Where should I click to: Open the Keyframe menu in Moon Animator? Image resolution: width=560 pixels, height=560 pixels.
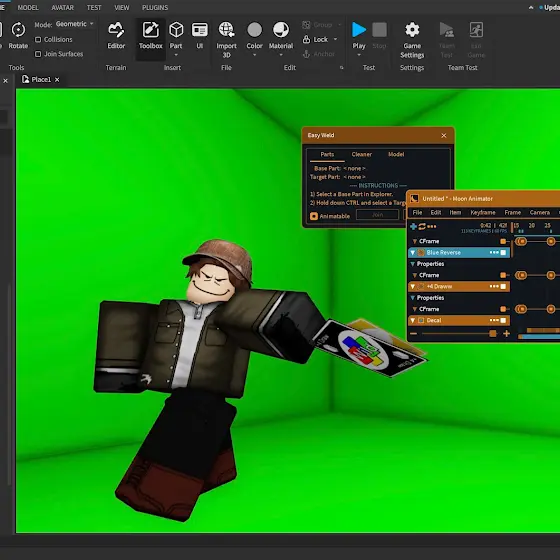(x=482, y=212)
